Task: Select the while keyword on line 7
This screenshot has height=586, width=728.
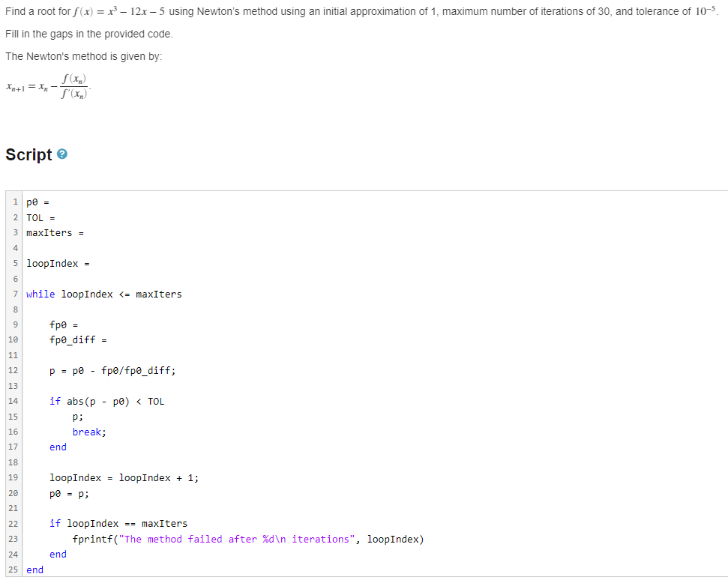Action: pyautogui.click(x=40, y=294)
